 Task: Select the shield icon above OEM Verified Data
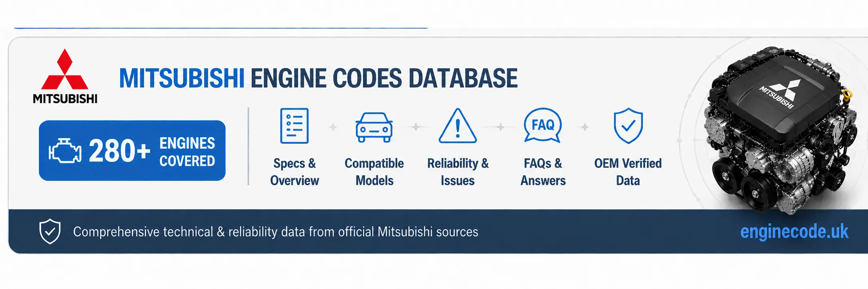point(628,126)
